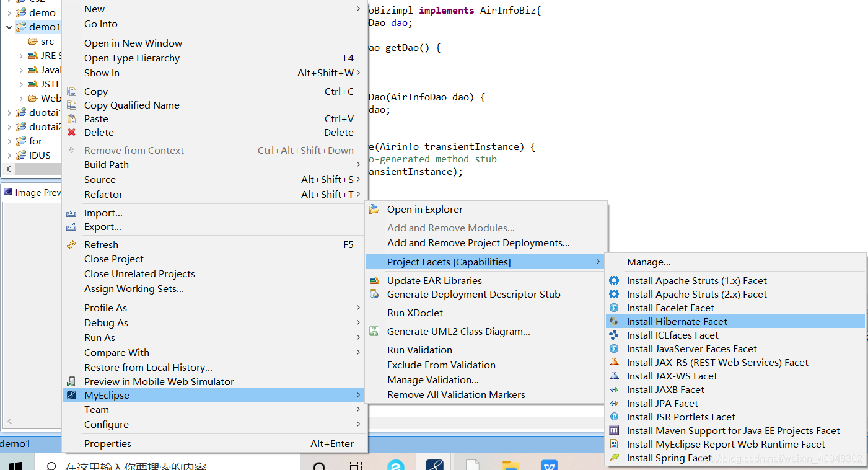Select Exclude From Validation
Screen dimensions: 868x470
[x=486, y=365]
